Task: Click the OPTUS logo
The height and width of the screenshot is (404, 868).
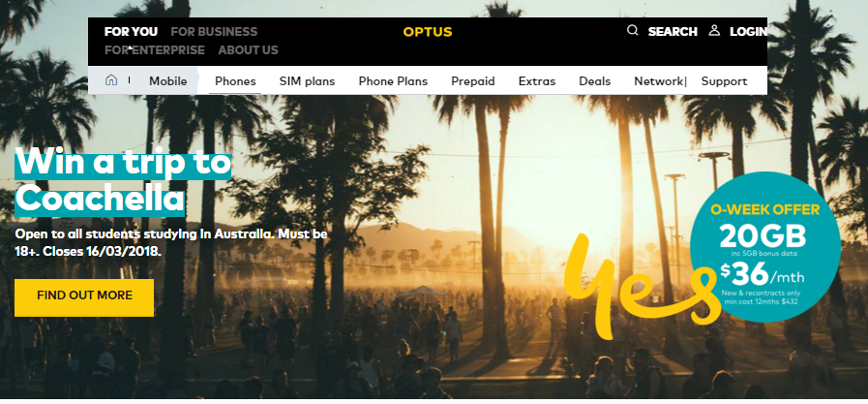Action: (x=428, y=32)
